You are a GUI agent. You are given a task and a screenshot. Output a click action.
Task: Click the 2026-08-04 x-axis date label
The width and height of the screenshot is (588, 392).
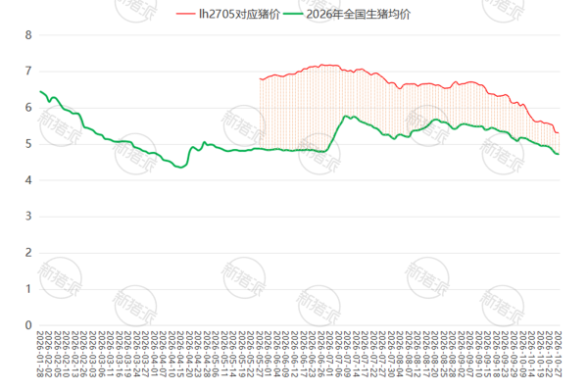[x=400, y=354]
